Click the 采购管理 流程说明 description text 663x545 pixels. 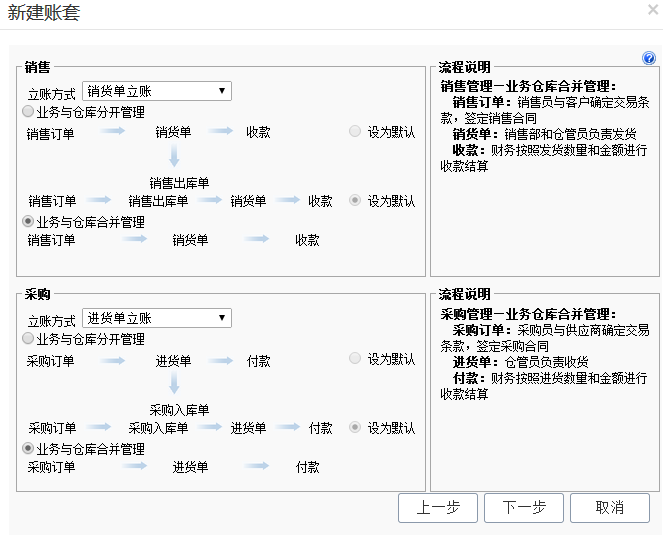[x=545, y=354]
